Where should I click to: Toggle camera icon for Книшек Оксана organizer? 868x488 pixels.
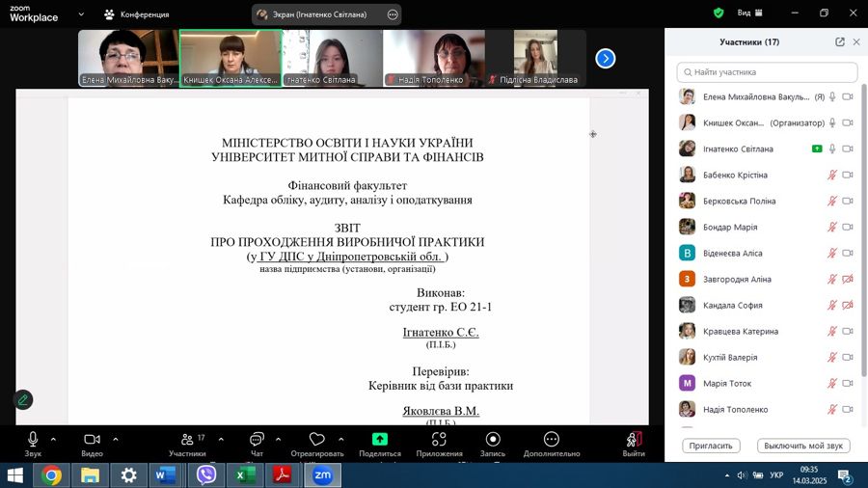[848, 122]
